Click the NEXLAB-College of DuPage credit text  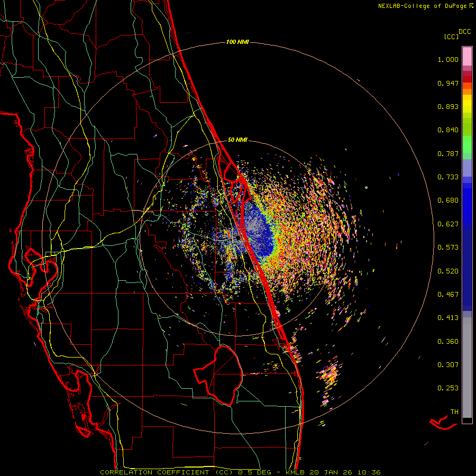[425, 6]
